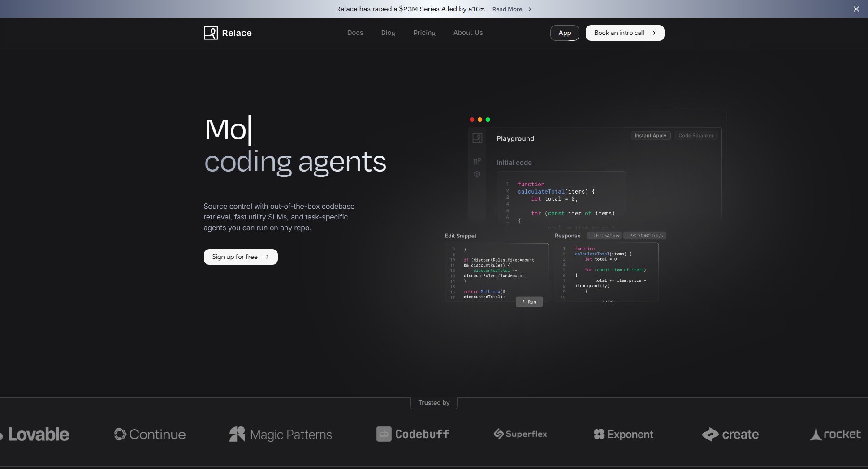The height and width of the screenshot is (469, 868).
Task: Switch to the Code Reranker tab
Action: coord(695,135)
